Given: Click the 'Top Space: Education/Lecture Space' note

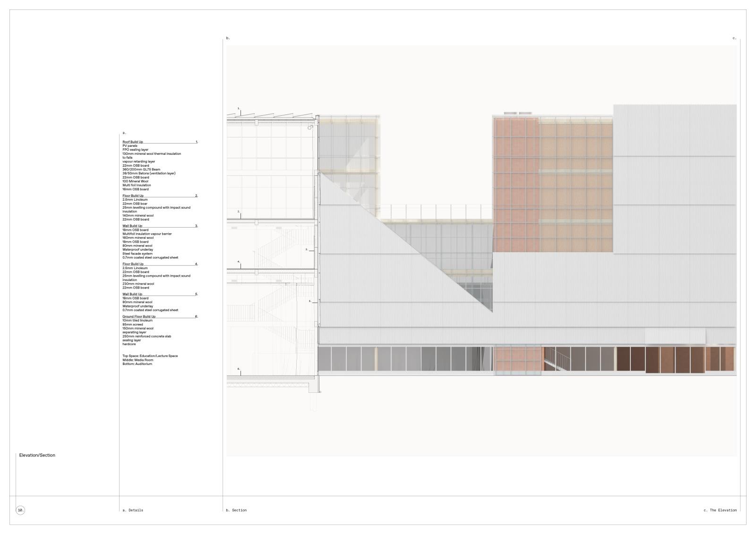Looking at the screenshot, I should pos(150,356).
